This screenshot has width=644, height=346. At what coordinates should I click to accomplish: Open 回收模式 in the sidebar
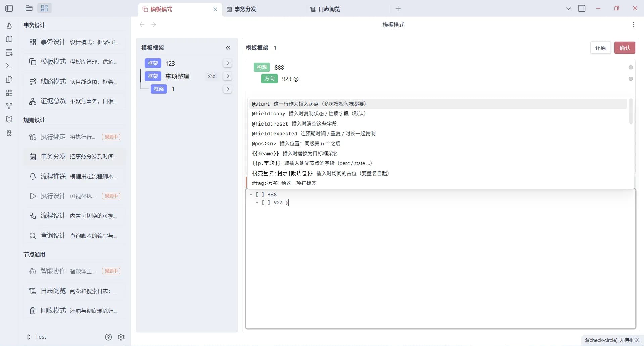[75, 311]
